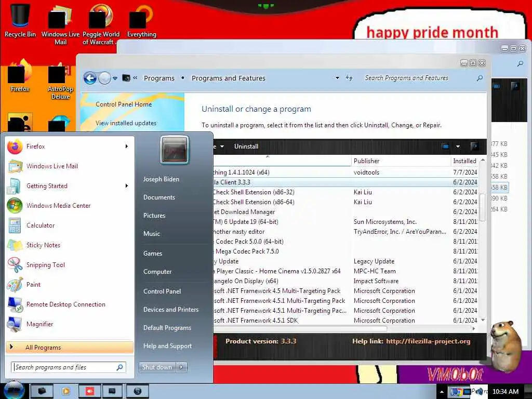Click the refresh icon beside address bar

pyautogui.click(x=349, y=78)
